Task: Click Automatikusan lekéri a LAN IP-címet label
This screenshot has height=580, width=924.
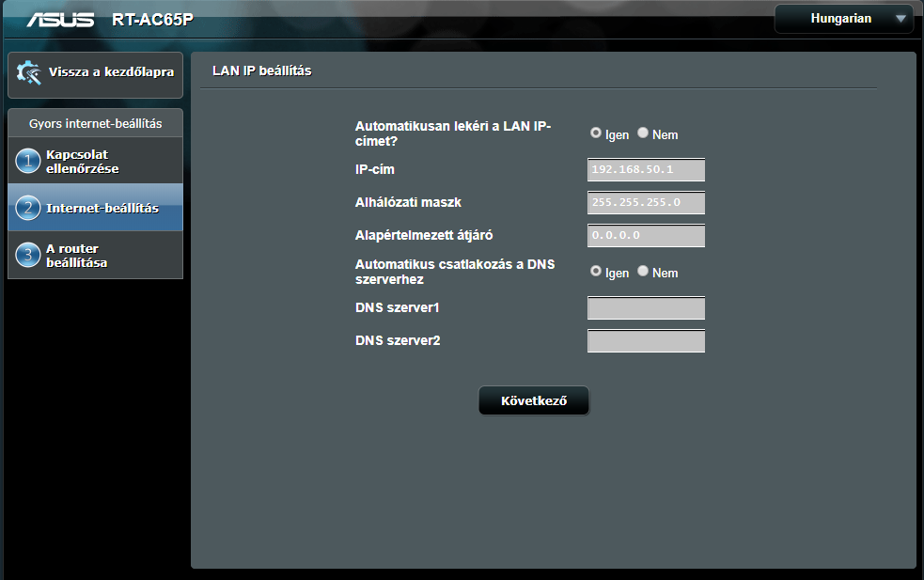Action: tap(453, 133)
